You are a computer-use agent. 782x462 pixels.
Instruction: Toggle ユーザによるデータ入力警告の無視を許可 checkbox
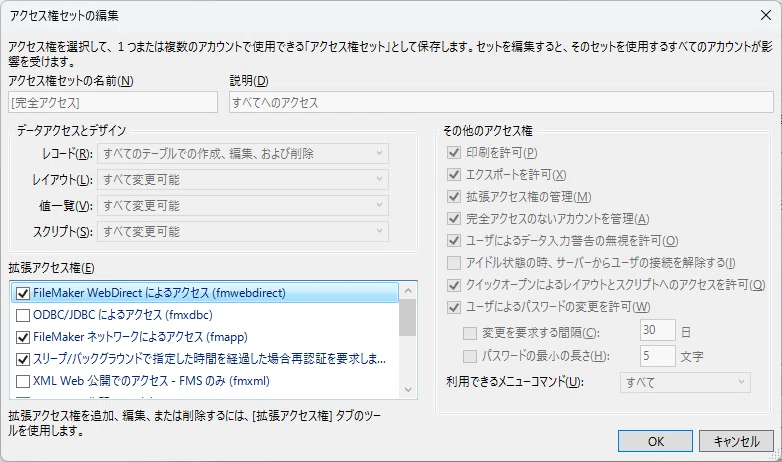(x=454, y=240)
